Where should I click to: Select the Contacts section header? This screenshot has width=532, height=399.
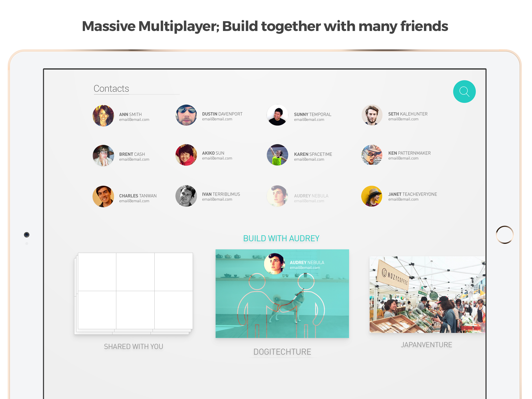coord(111,89)
